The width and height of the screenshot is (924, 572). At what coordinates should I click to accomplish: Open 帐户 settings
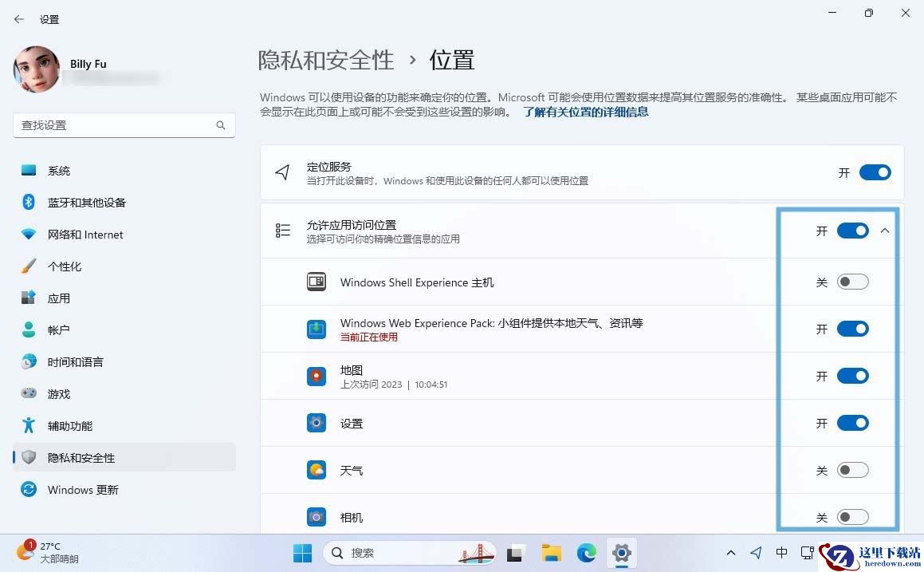[124, 329]
